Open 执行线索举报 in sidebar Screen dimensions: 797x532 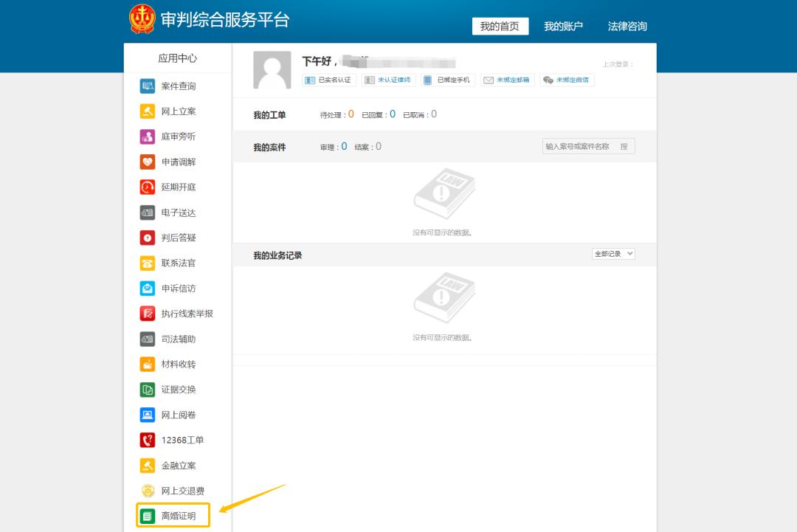click(x=187, y=314)
